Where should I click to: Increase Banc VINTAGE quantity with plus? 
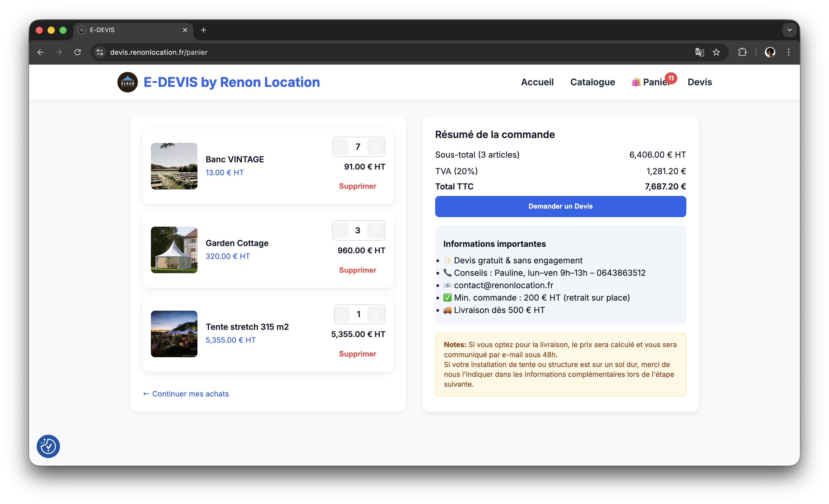tap(376, 147)
